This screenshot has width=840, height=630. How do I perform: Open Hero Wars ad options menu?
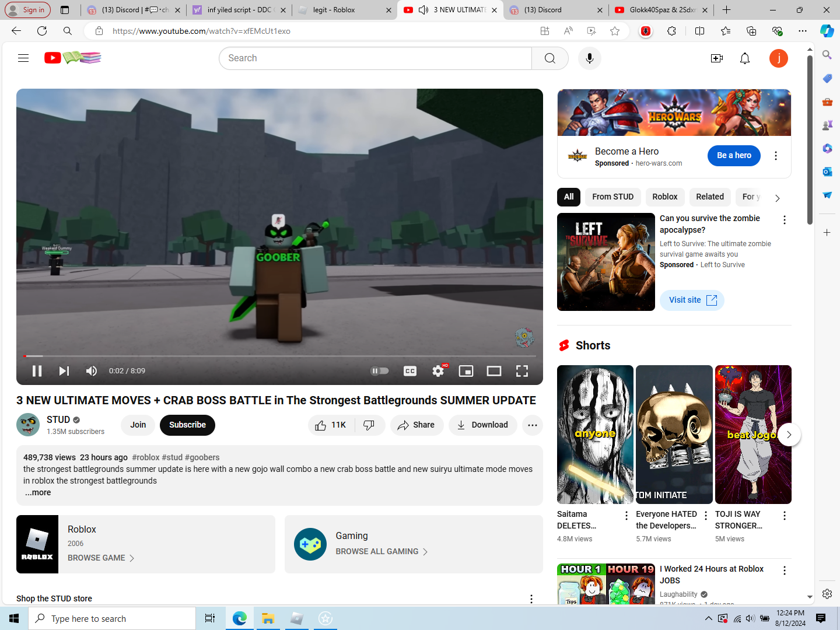776,156
